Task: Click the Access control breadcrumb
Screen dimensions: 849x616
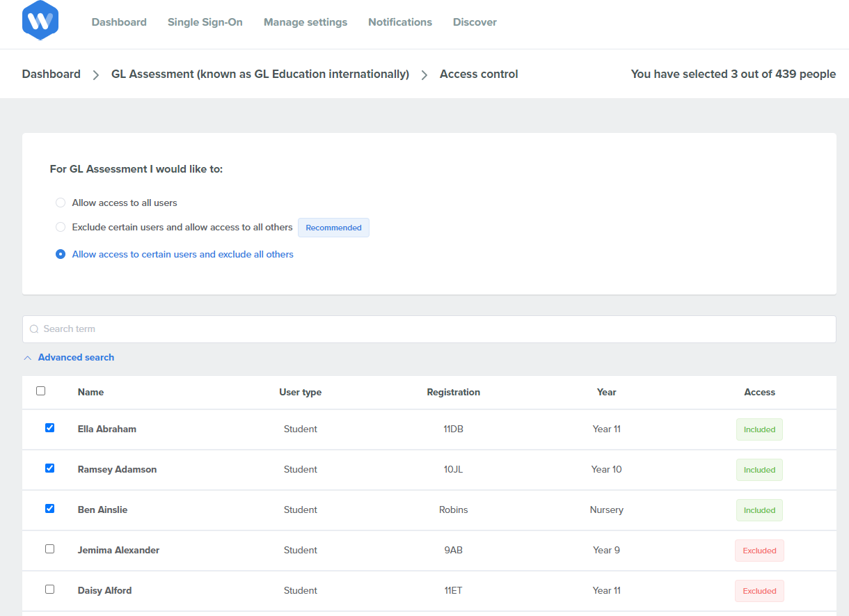Action: coord(479,74)
